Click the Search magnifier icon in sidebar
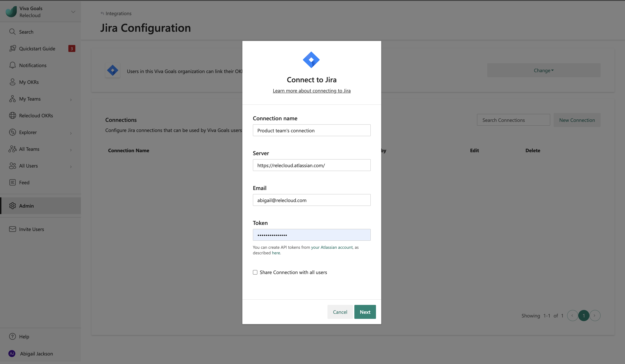Viewport: 625px width, 364px height. [x=12, y=32]
